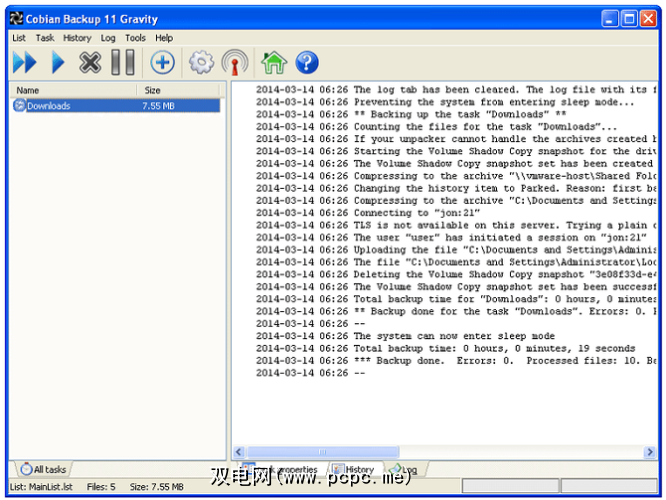Open the List menu
This screenshot has width=666, height=500.
[x=19, y=38]
